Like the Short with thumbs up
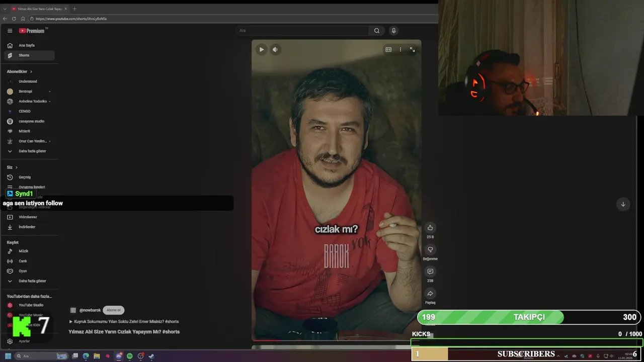 point(430,228)
